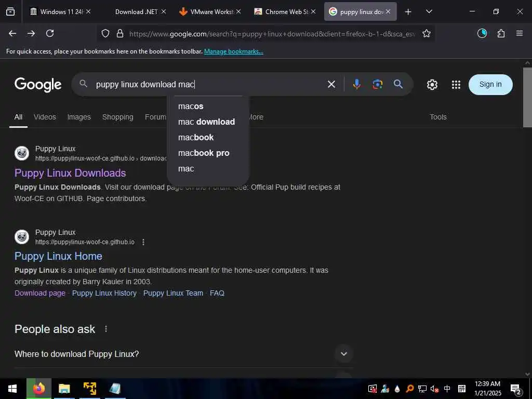This screenshot has width=532, height=399.
Task: Click the Sign in button
Action: [490, 85]
